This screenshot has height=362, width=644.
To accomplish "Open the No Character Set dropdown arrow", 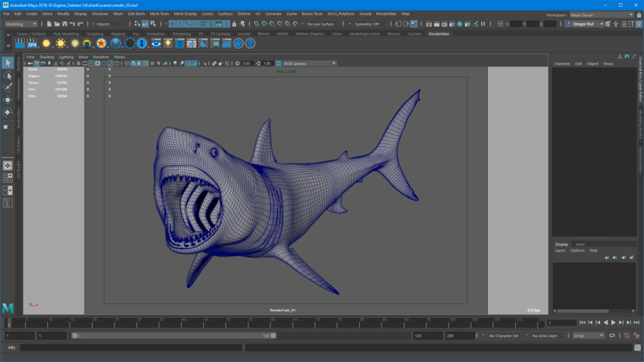I will point(483,336).
